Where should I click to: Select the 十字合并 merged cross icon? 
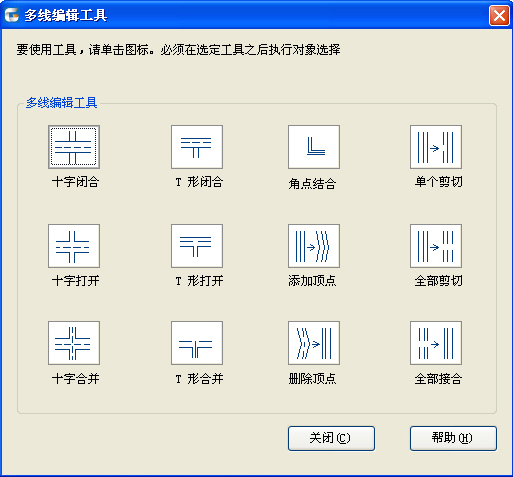pos(74,343)
